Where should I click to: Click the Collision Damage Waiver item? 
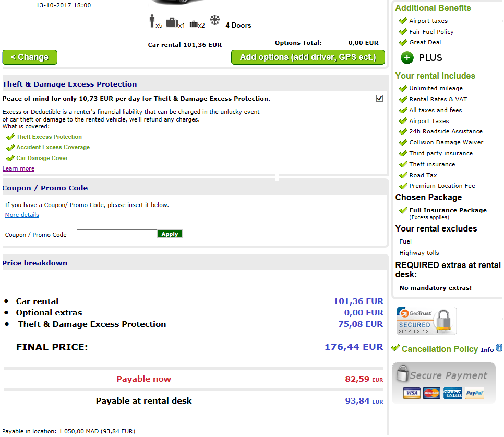tap(446, 142)
